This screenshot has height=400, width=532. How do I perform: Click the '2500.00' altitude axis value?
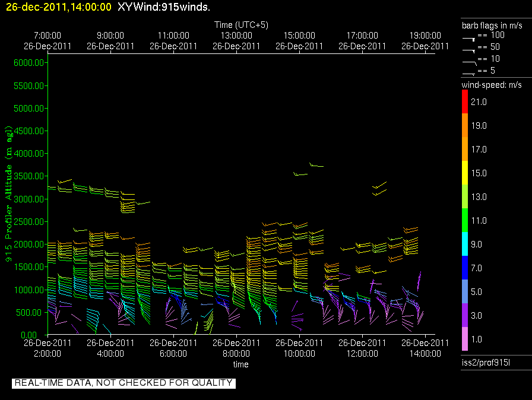point(29,222)
